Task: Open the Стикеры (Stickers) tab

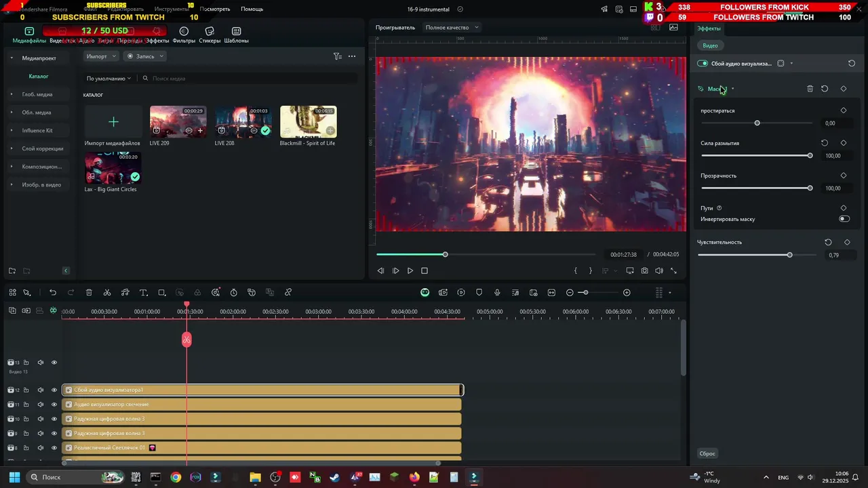Action: [x=210, y=35]
